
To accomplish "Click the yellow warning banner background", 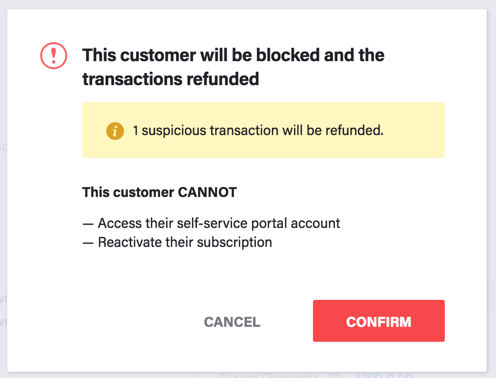I will (263, 130).
